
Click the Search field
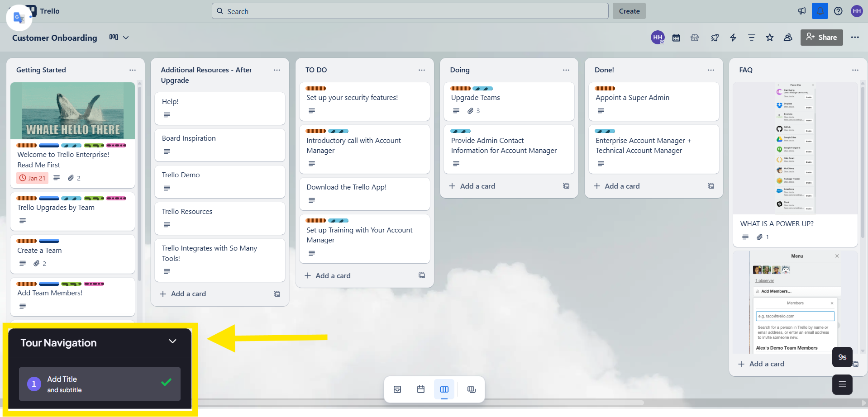[x=410, y=11]
